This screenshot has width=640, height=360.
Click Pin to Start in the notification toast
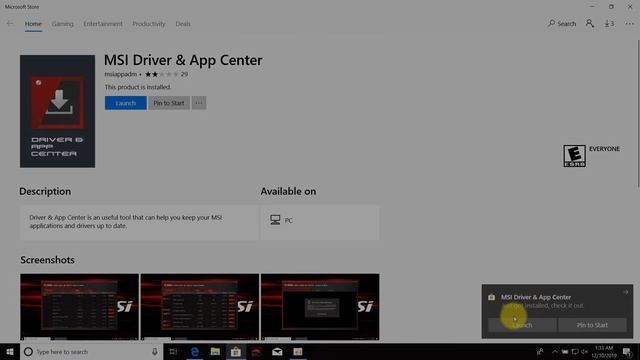tap(592, 325)
